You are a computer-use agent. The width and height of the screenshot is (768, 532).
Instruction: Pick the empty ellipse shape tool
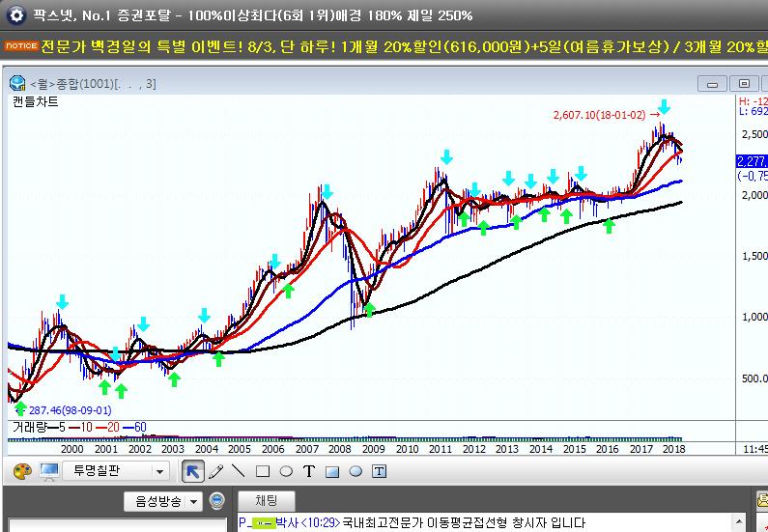pos(285,471)
